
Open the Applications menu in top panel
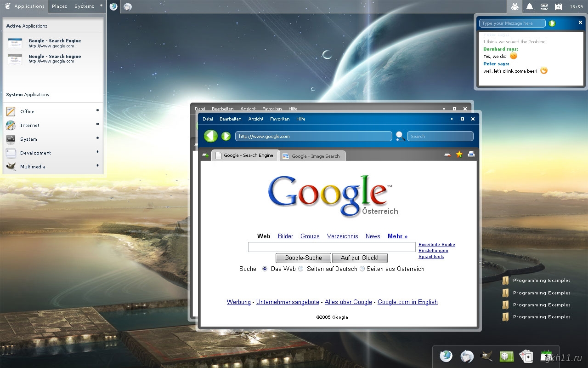click(x=25, y=6)
